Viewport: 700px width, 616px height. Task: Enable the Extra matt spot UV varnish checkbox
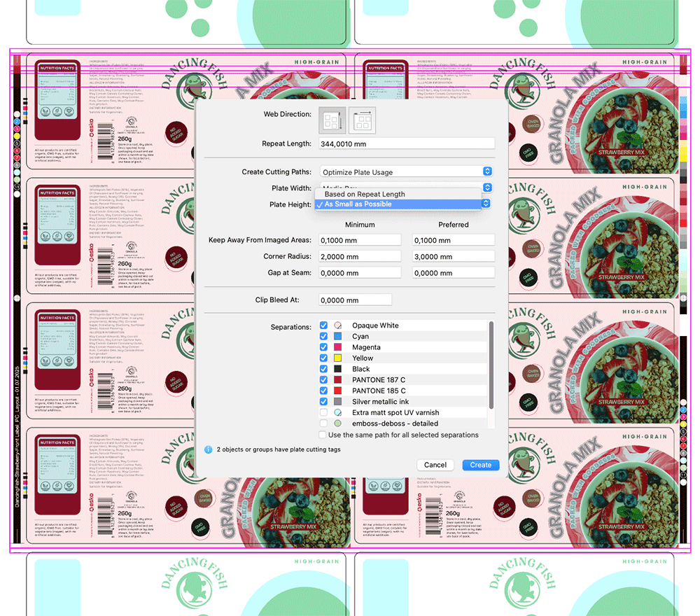(x=323, y=412)
